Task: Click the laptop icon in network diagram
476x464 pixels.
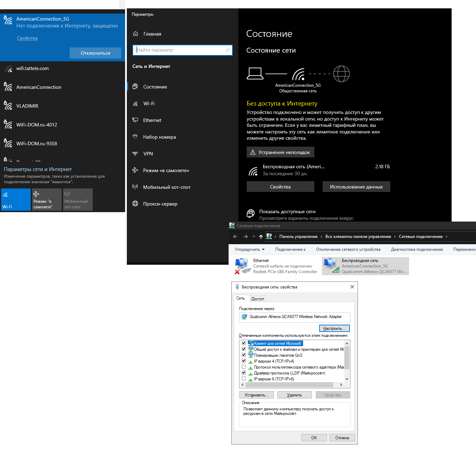Action: 255,74
